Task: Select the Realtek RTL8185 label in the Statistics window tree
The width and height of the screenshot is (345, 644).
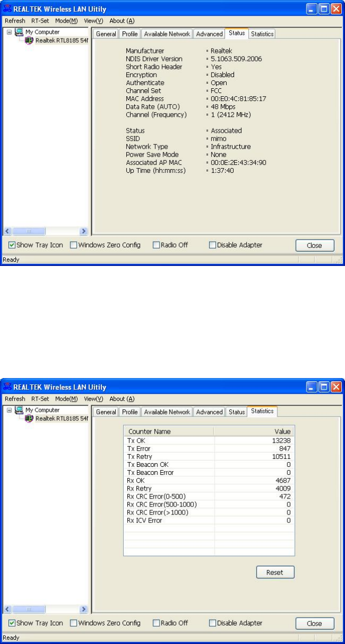Action: 61,419
